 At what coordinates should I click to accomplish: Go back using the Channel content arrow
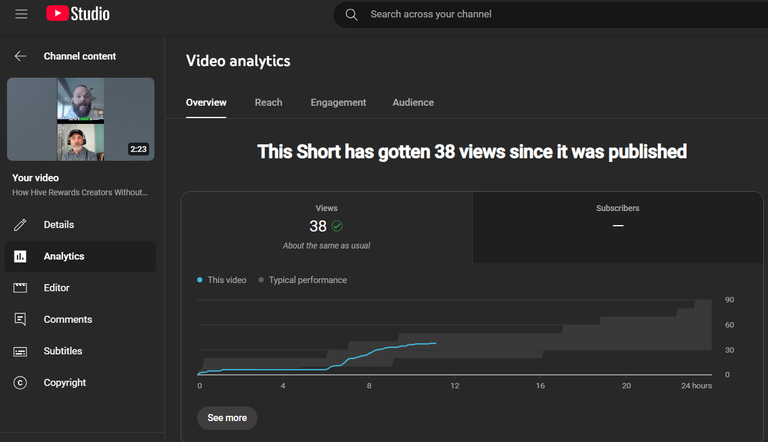coord(20,56)
